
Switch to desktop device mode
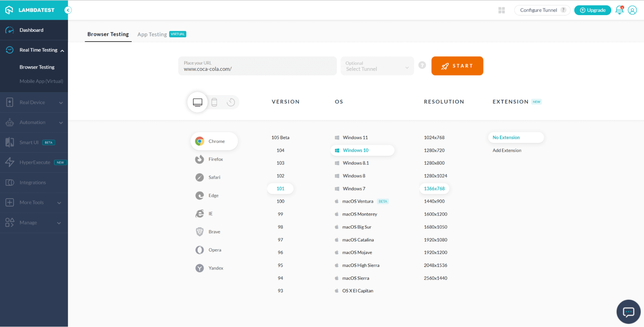tap(197, 103)
